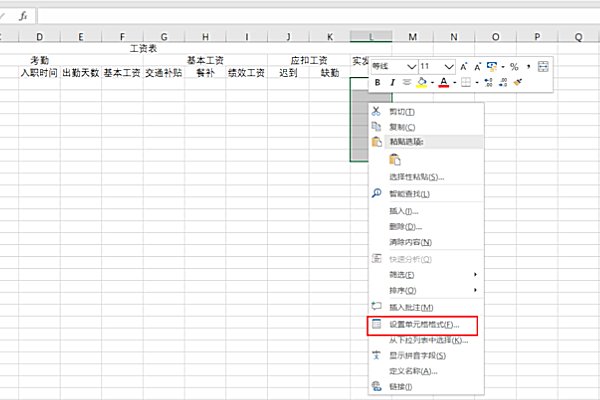
Task: Expand the fill color dropdown arrow
Action: pyautogui.click(x=432, y=83)
